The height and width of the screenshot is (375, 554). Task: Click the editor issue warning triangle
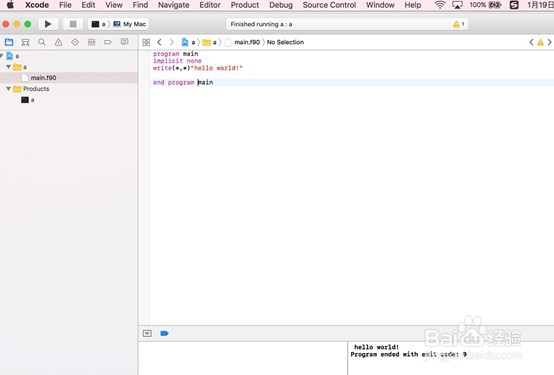540,42
